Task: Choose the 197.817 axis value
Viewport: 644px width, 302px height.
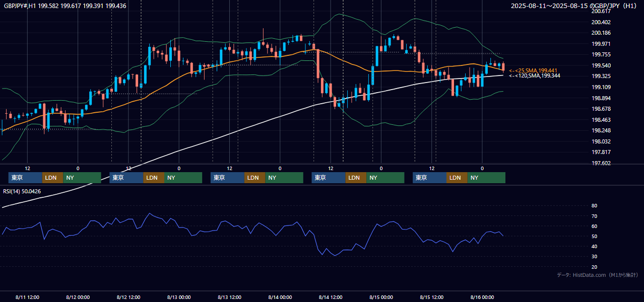Action: [x=601, y=152]
